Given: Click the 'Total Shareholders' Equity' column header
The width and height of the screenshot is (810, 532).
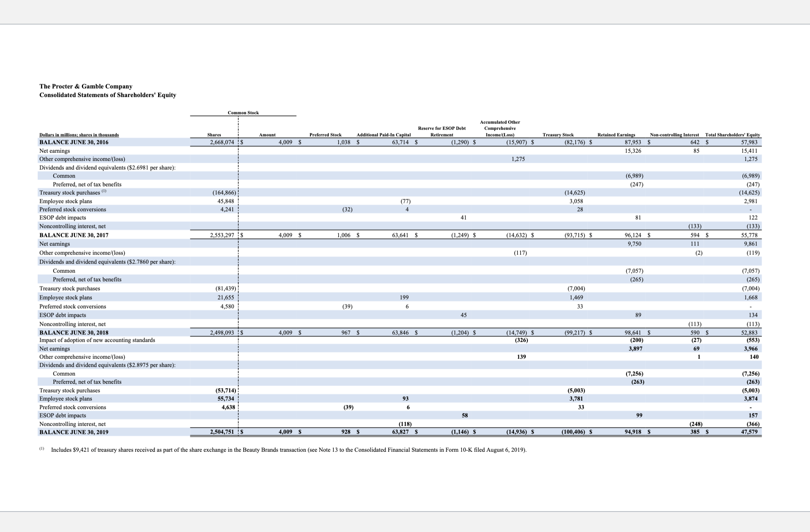Looking at the screenshot, I should (732, 135).
